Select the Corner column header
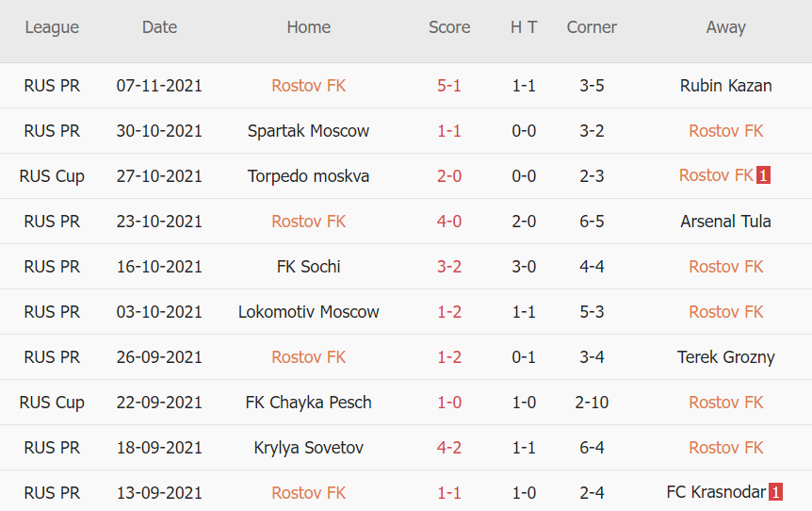Viewport: 812px width, 511px height. pyautogui.click(x=592, y=27)
